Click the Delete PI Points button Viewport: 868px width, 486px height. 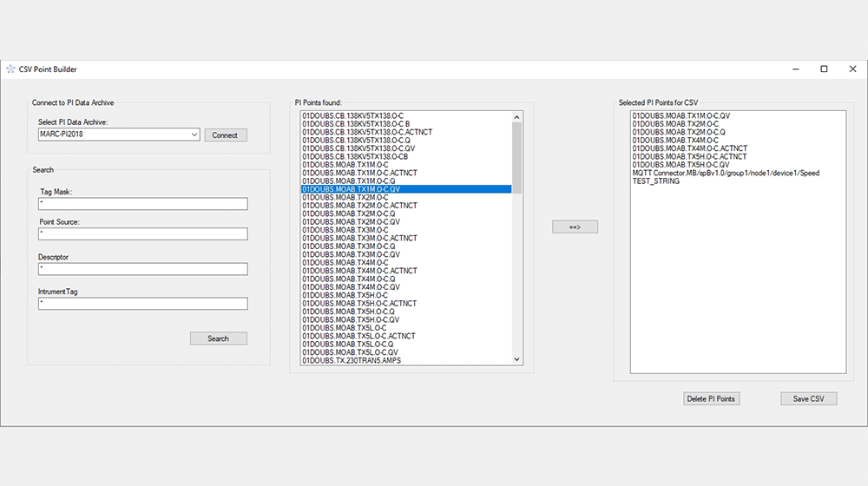pyautogui.click(x=711, y=398)
